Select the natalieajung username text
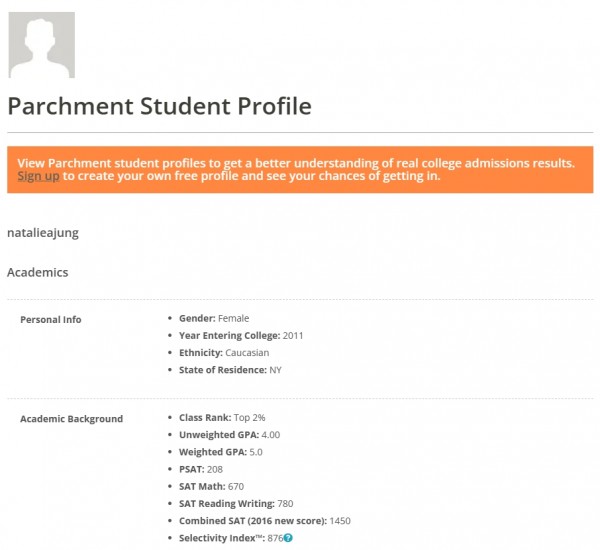This screenshot has height=550, width=600. pyautogui.click(x=43, y=233)
